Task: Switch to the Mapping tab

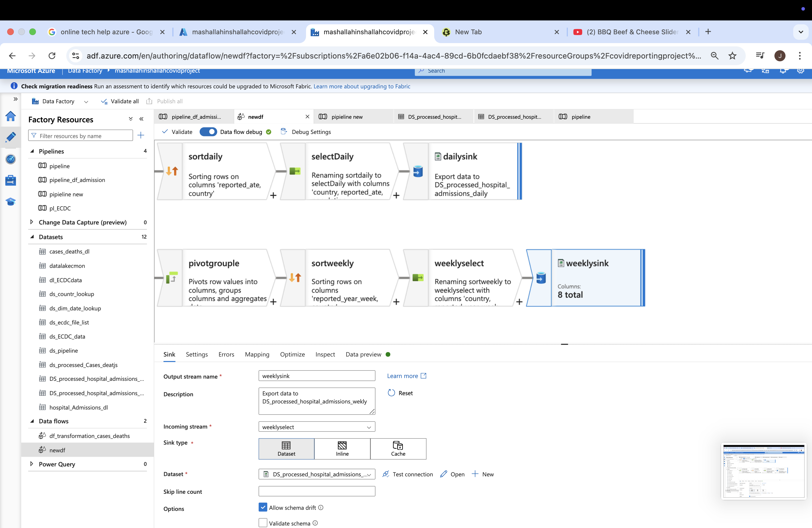Action: (257, 354)
